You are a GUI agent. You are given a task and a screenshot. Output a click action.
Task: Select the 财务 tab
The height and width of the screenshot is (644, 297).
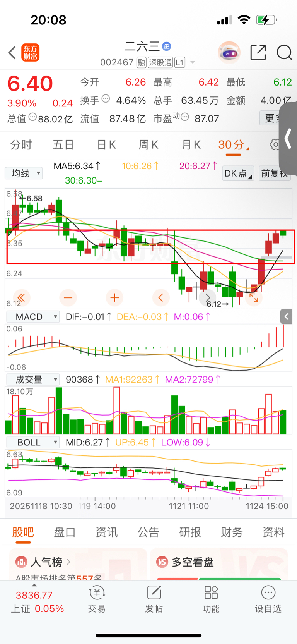click(232, 532)
